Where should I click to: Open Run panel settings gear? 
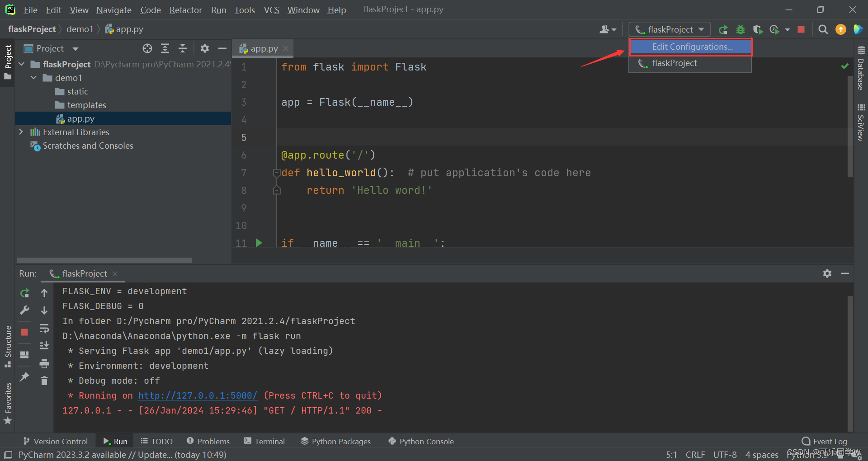pyautogui.click(x=827, y=273)
